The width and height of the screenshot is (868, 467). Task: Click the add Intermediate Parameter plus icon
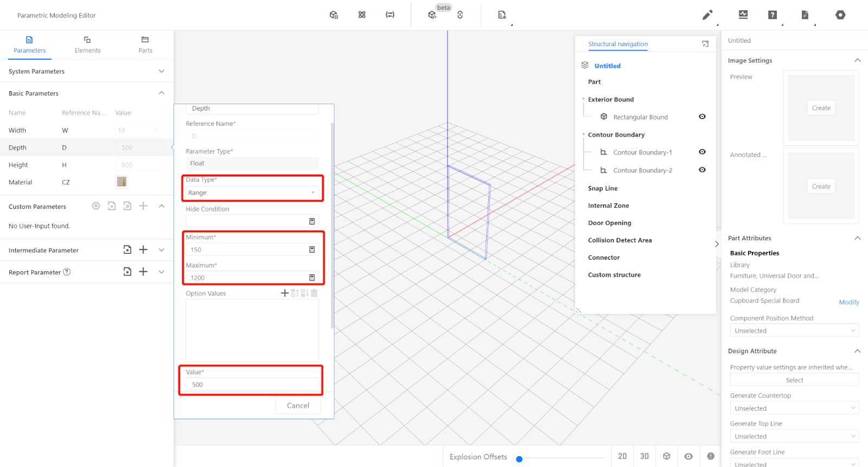(x=143, y=250)
